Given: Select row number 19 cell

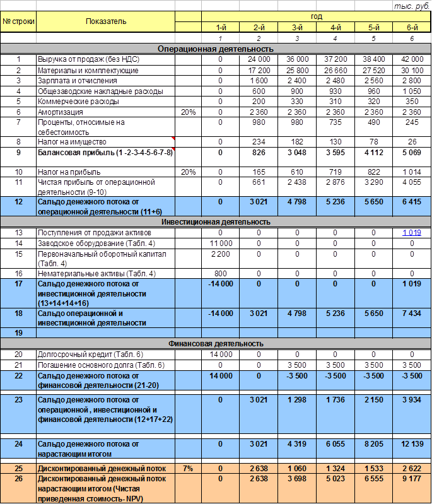Looking at the screenshot, I should pyautogui.click(x=18, y=332).
